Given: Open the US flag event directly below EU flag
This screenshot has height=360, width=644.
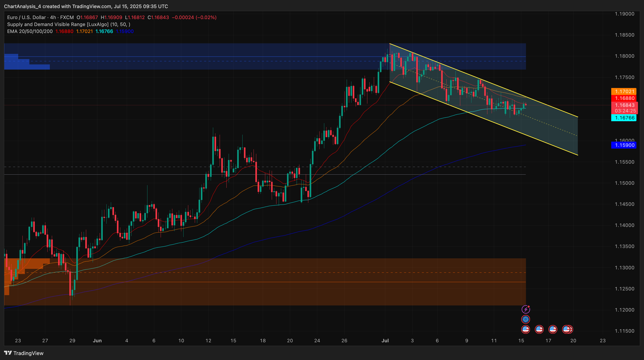Looking at the screenshot, I should (x=526, y=329).
